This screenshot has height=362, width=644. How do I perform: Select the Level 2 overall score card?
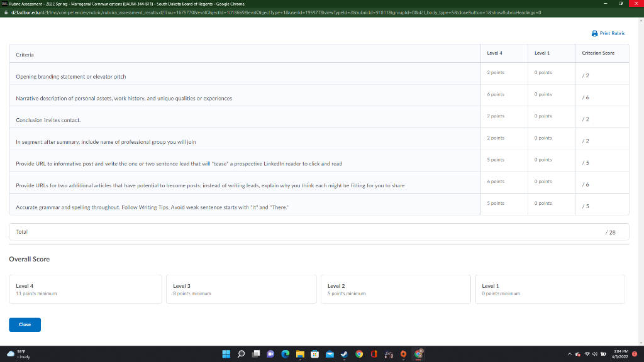tap(396, 289)
